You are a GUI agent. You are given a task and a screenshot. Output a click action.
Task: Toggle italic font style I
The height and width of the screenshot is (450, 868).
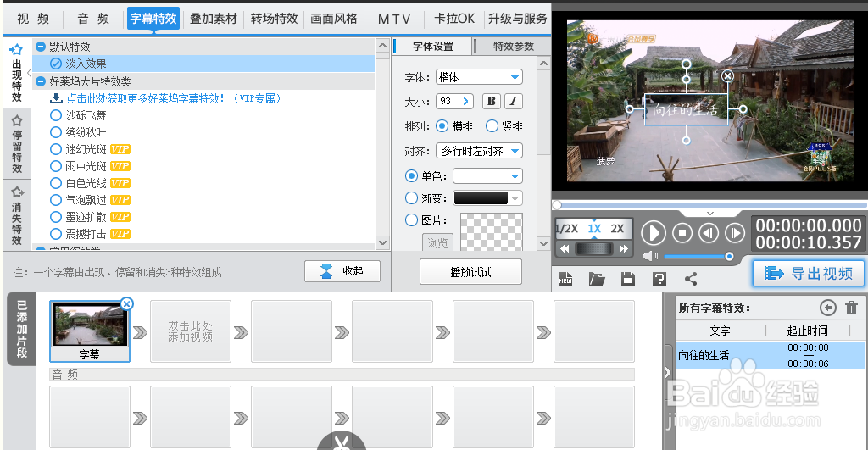(513, 102)
